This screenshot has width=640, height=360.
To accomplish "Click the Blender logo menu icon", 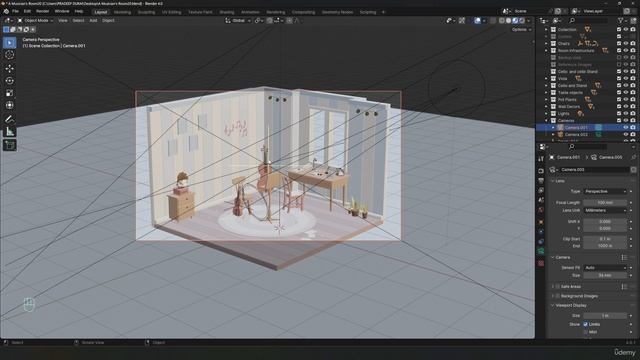I will click(x=6, y=11).
